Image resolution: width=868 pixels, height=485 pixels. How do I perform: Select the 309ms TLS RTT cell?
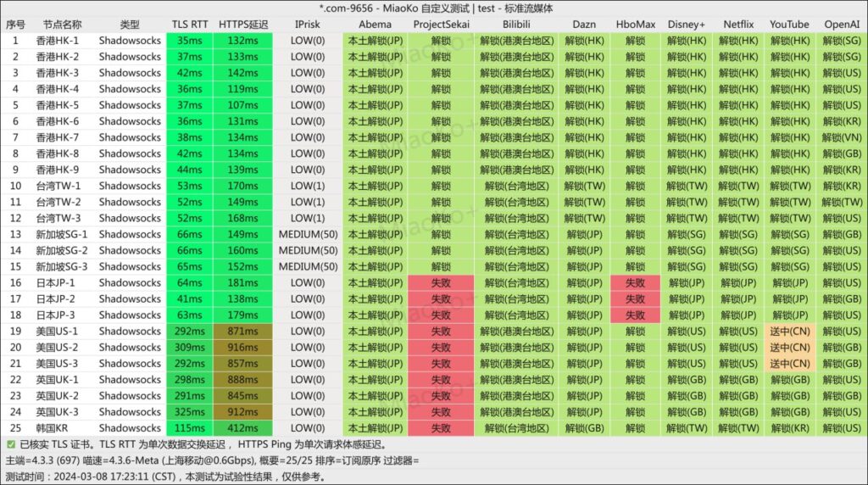(x=189, y=348)
